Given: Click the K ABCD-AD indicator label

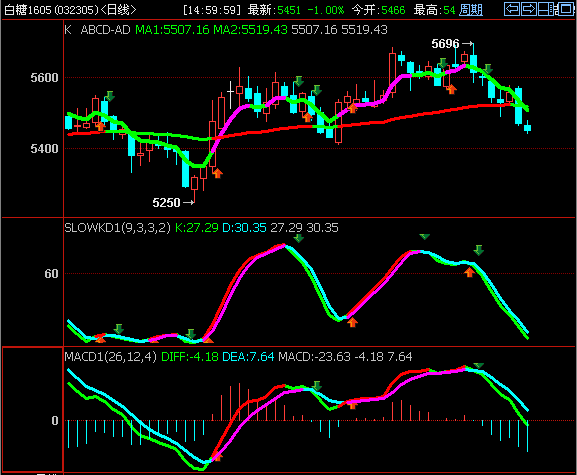Looking at the screenshot, I should (x=97, y=30).
